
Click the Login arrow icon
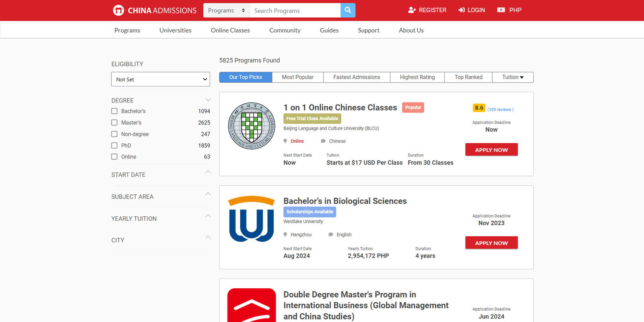pyautogui.click(x=462, y=10)
